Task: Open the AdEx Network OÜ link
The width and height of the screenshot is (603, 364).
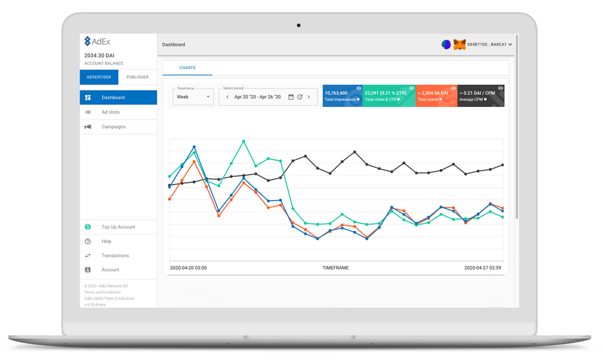Action: (x=113, y=286)
